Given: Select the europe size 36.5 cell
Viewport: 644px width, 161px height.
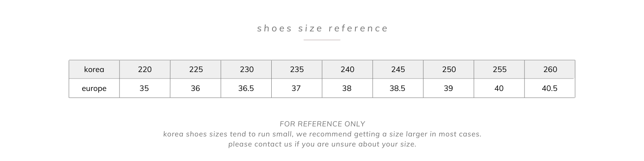Looking at the screenshot, I should point(246,89).
